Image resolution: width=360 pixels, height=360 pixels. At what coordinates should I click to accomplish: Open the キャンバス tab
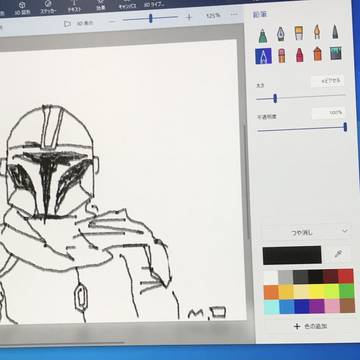126,4
